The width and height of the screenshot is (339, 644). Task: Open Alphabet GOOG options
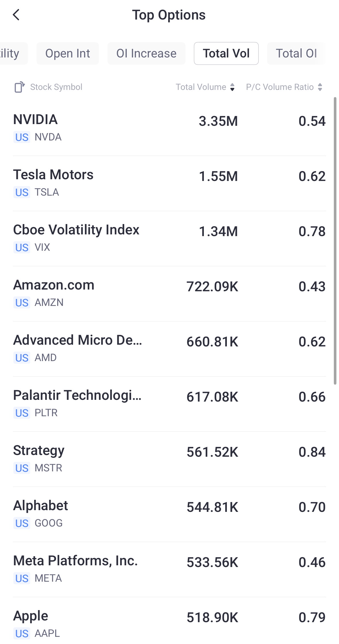(169, 514)
